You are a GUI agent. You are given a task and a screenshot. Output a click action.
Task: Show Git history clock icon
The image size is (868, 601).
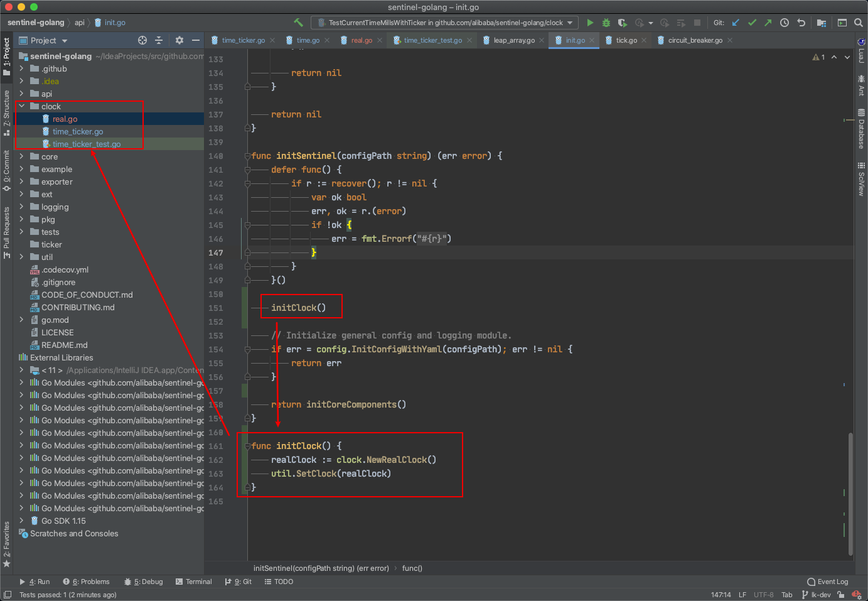(x=785, y=23)
